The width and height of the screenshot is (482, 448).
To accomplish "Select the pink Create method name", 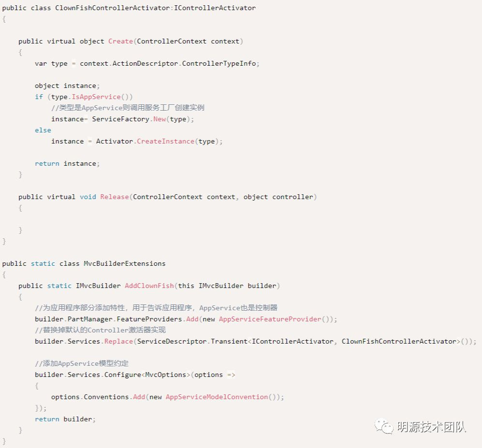I will pos(120,41).
